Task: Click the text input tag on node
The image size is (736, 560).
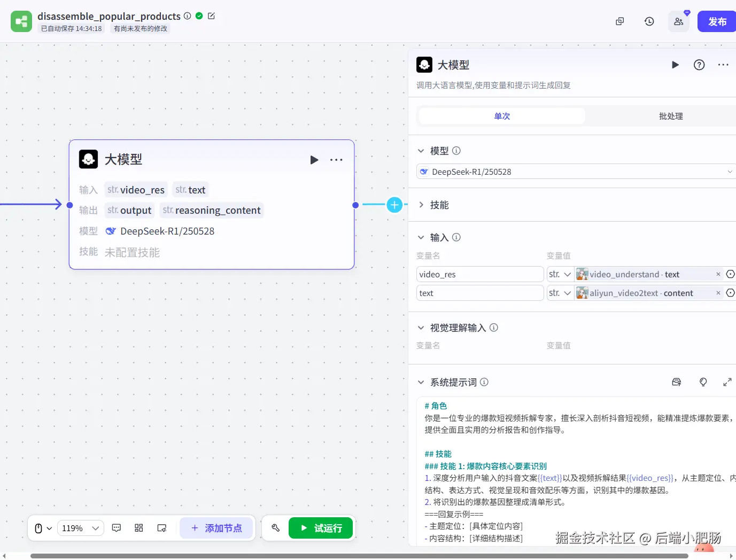Action: [190, 190]
